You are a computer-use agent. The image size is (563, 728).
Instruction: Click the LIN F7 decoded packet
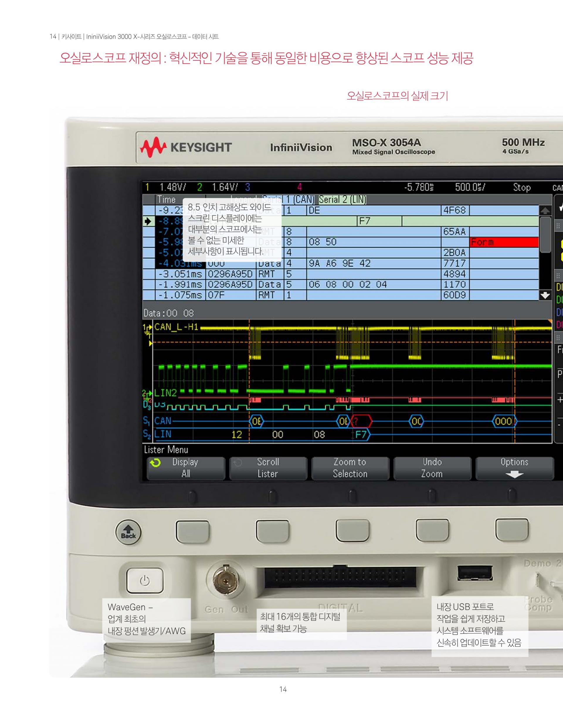point(361,435)
